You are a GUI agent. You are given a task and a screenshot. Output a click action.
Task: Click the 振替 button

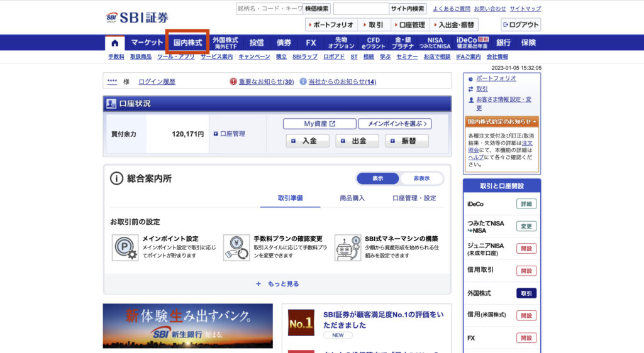[x=407, y=141]
